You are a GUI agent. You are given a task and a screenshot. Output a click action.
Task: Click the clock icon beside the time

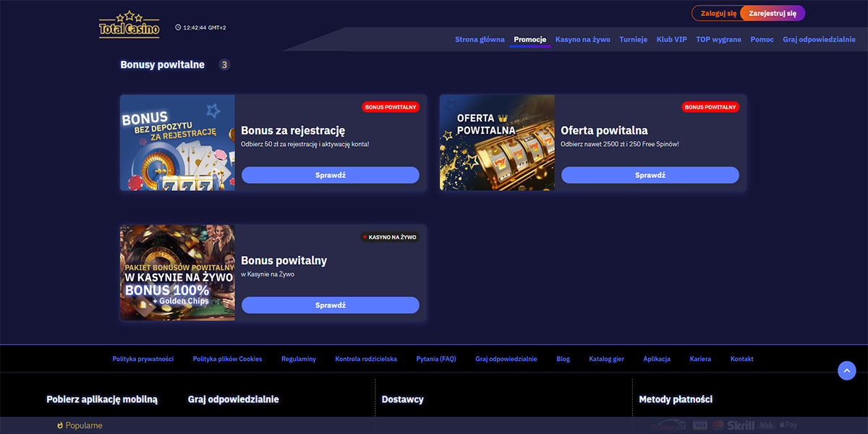[x=178, y=27]
